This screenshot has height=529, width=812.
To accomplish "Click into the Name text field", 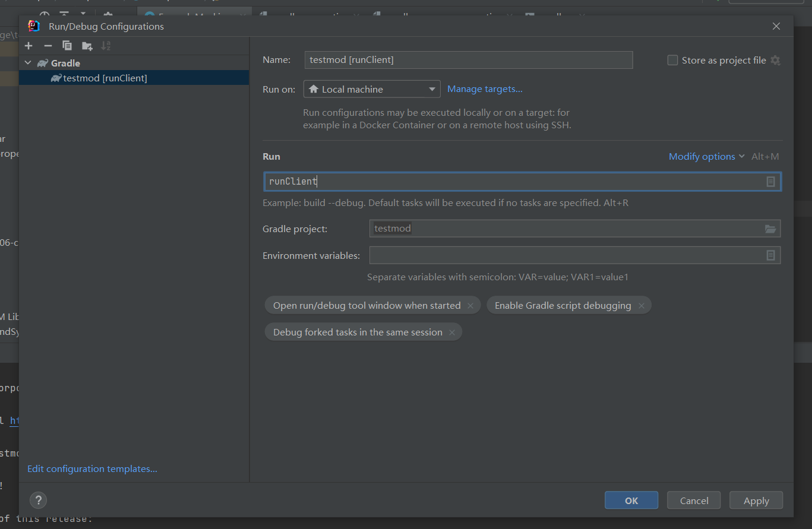I will (468, 60).
